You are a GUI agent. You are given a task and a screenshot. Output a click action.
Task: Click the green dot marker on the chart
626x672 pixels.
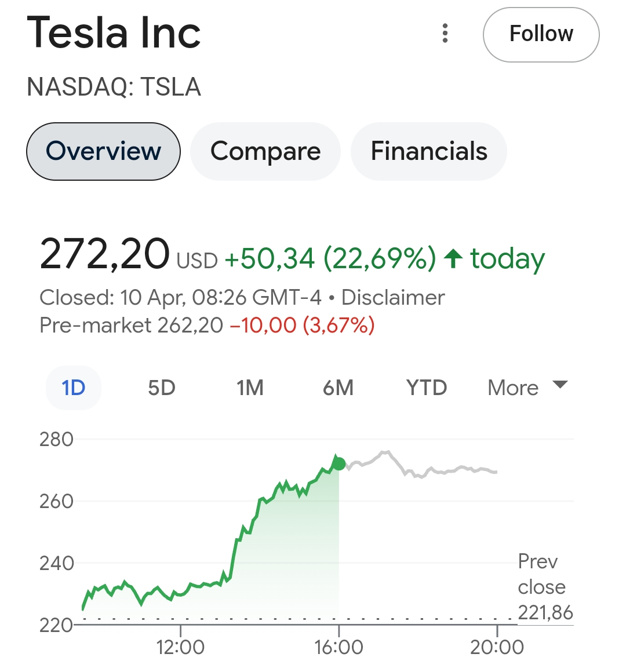[x=339, y=463]
